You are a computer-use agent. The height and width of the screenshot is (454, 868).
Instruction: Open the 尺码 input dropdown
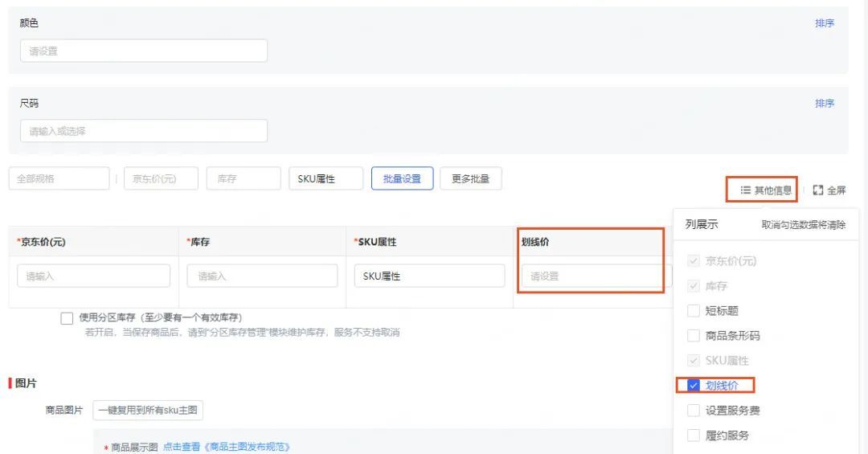(144, 131)
